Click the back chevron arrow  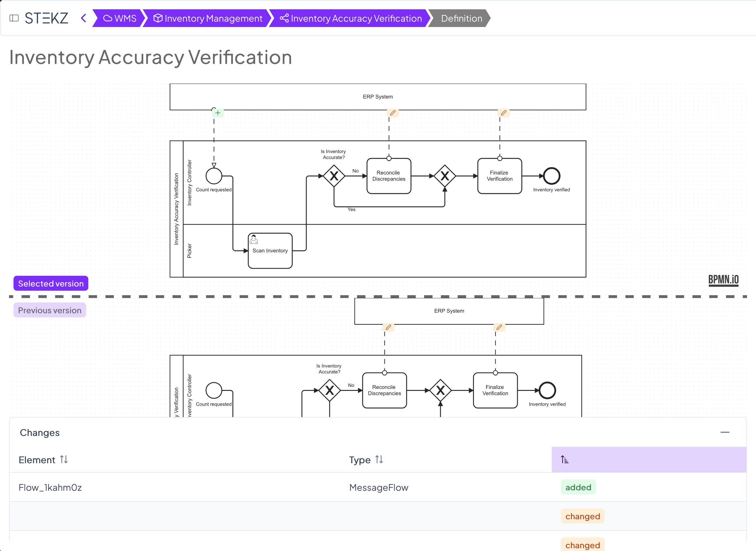(x=84, y=18)
